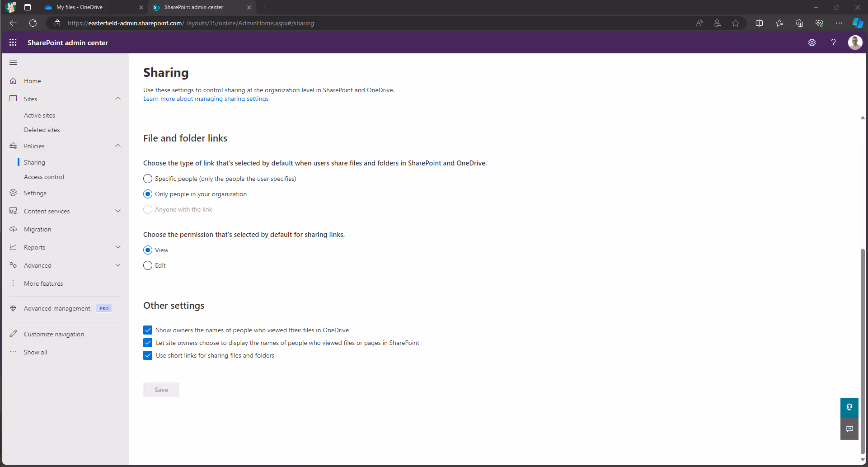Viewport: 868px width, 467px height.
Task: Expand the Reports navigation group
Action: click(x=118, y=247)
